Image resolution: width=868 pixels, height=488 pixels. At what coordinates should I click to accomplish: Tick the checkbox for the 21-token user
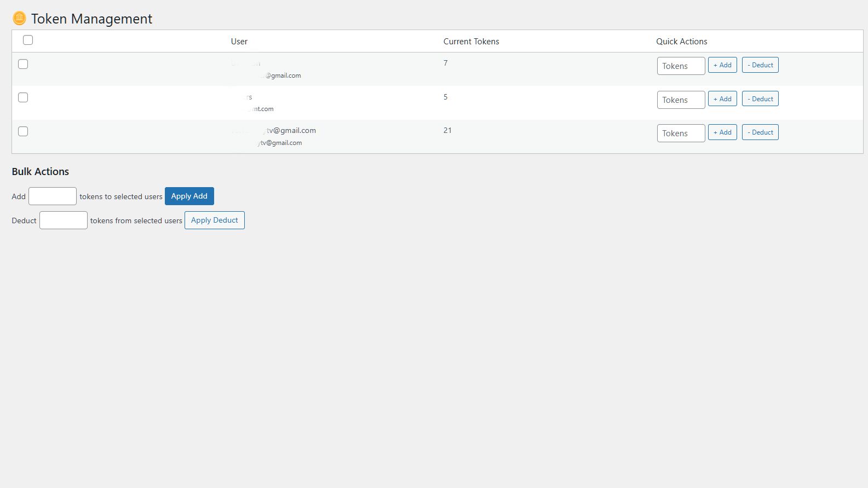23,131
